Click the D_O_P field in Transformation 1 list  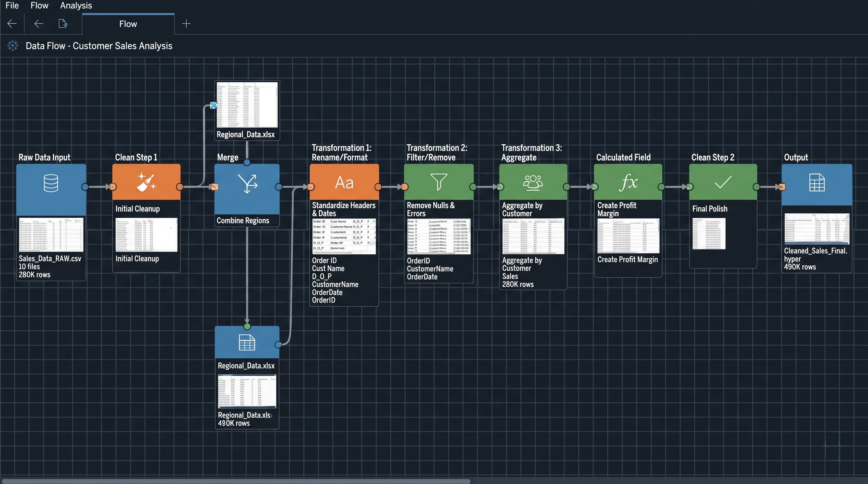pos(322,276)
